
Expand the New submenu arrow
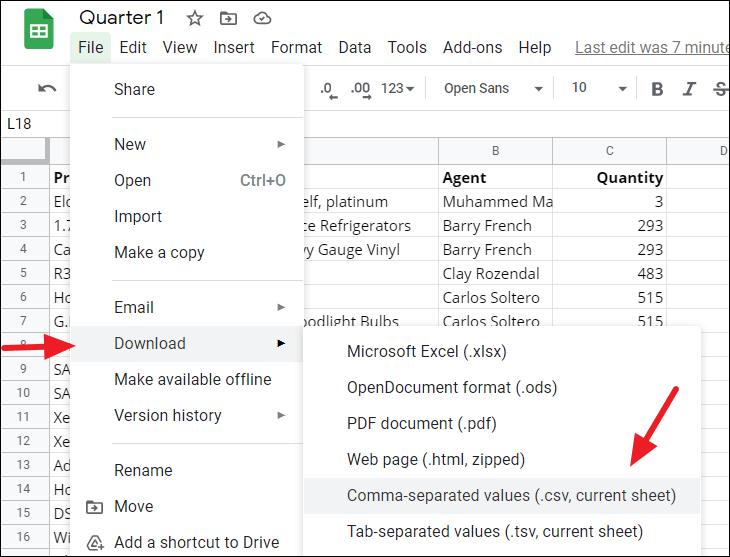(x=281, y=144)
